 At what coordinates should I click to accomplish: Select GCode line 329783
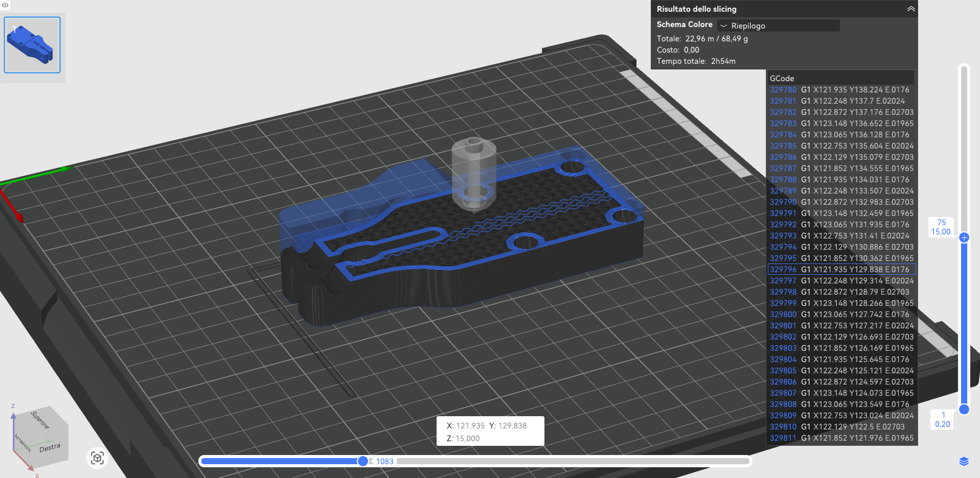pos(841,123)
